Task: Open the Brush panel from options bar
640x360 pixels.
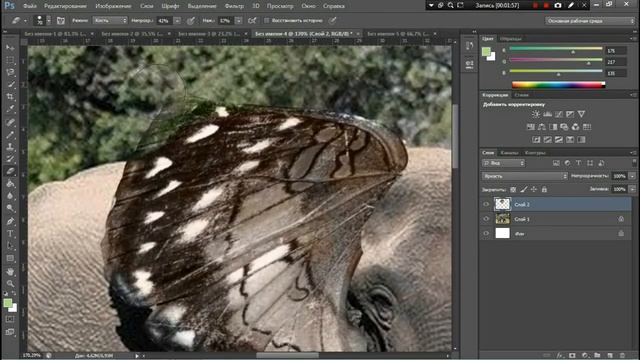Action: [60, 20]
